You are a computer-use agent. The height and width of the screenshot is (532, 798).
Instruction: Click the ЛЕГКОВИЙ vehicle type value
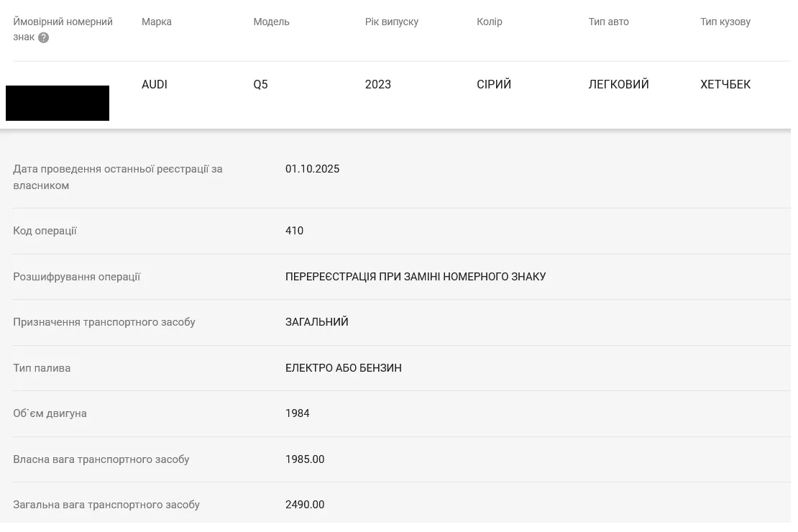(x=618, y=84)
